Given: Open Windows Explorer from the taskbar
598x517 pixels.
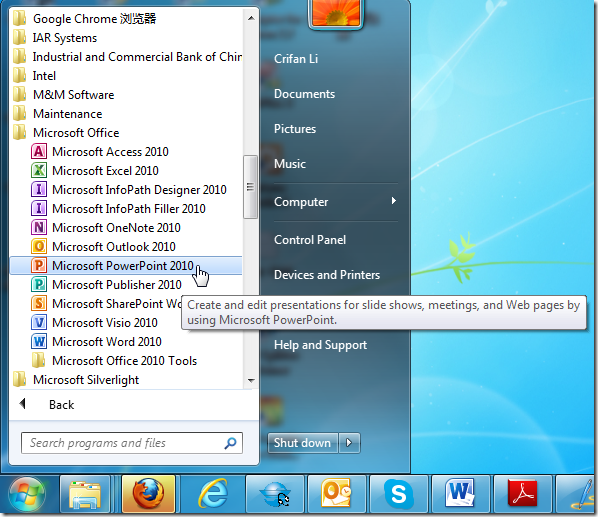Looking at the screenshot, I should tap(85, 495).
